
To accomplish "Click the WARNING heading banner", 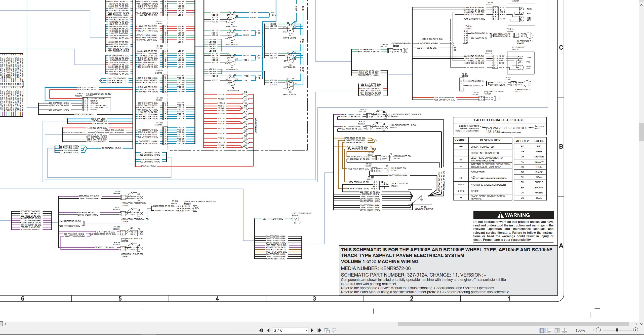I will [513, 215].
